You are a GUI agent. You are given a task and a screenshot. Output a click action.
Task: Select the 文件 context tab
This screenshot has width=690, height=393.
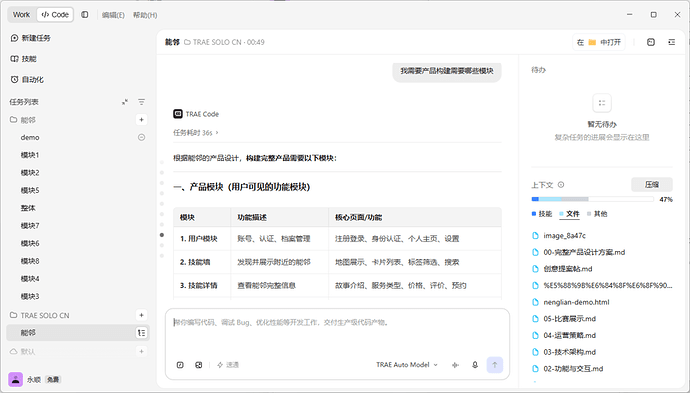[569, 214]
